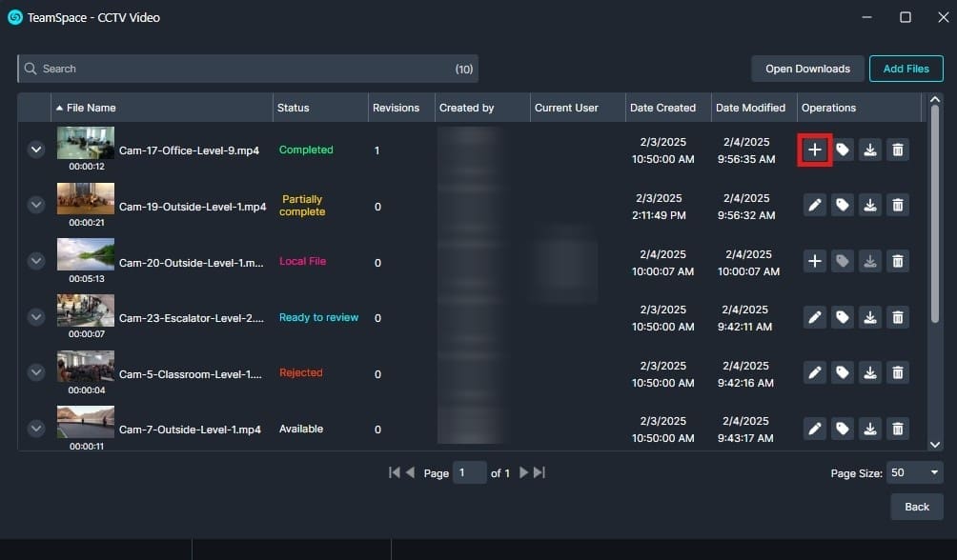Open the Cam-23-Escalator video thumbnail

point(86,311)
